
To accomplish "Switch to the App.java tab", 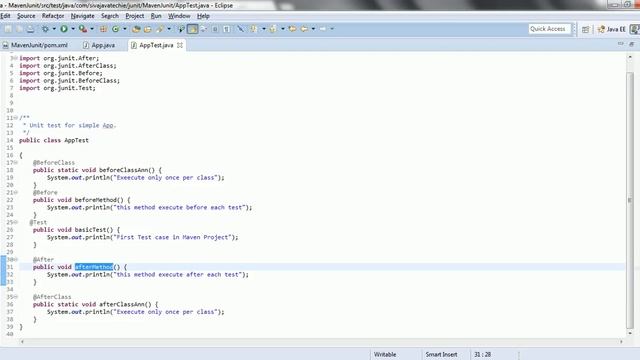I will [x=99, y=45].
